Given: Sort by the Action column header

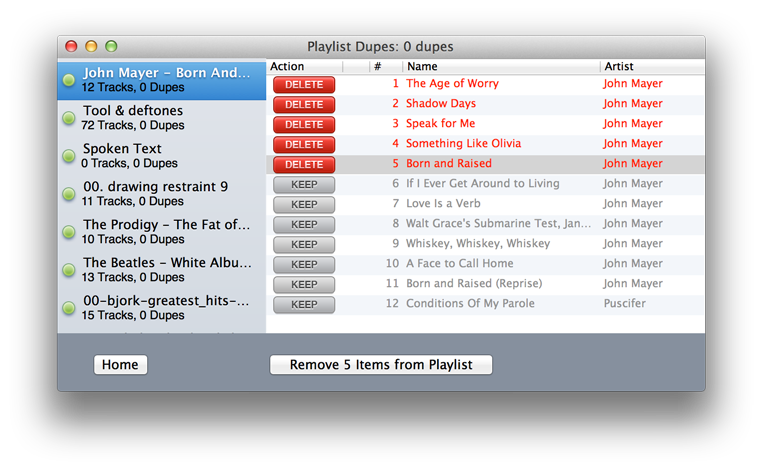Looking at the screenshot, I should pos(304,66).
